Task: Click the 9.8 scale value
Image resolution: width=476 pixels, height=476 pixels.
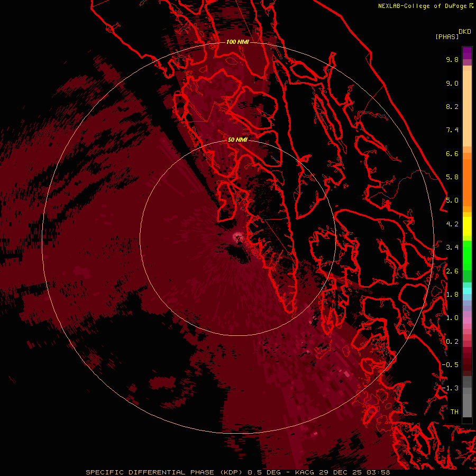Action: pyautogui.click(x=452, y=59)
